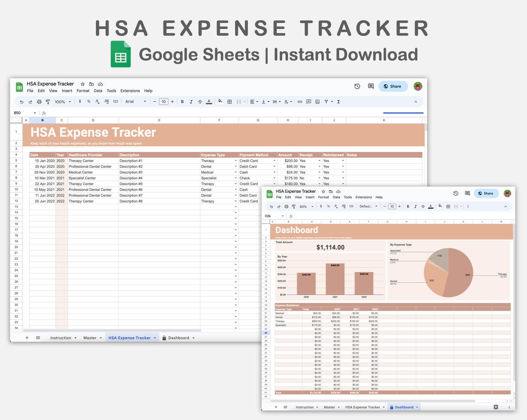Click the Insert chart icon
Viewport: 527px width, 420px height.
pyautogui.click(x=318, y=101)
